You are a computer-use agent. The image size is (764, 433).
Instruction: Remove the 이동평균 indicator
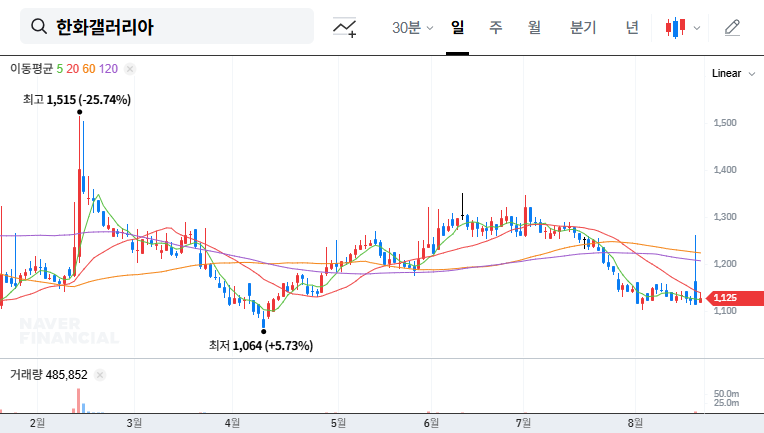pos(130,69)
